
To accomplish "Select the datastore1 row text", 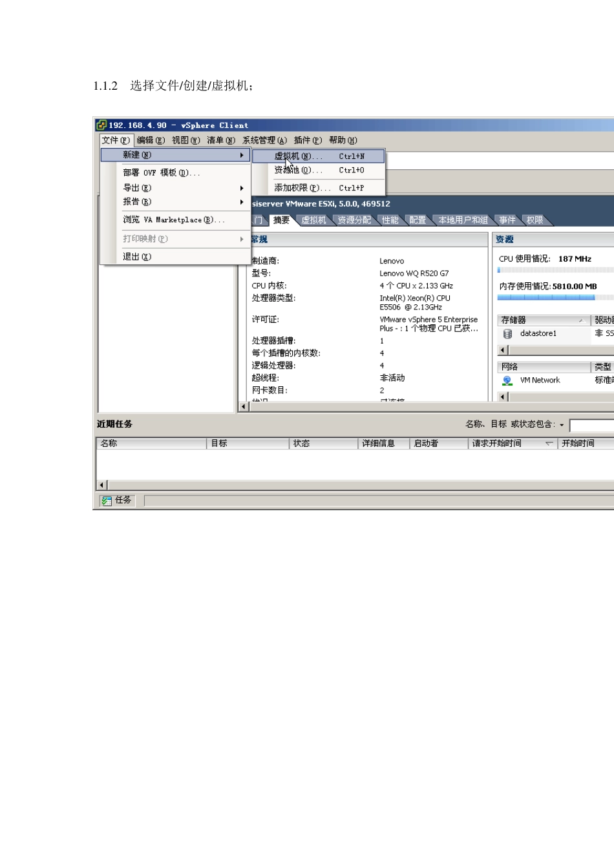I will click(x=538, y=334).
